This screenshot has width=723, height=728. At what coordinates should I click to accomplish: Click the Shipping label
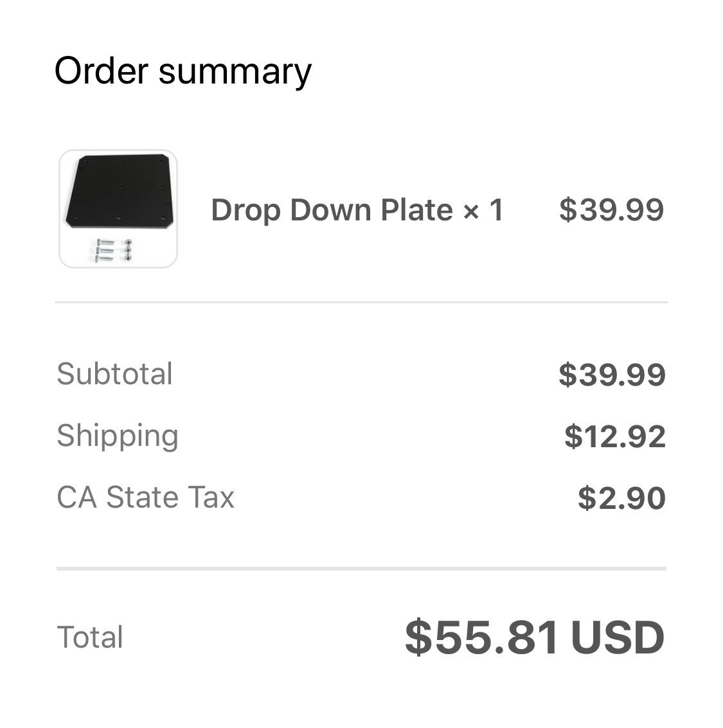[118, 436]
